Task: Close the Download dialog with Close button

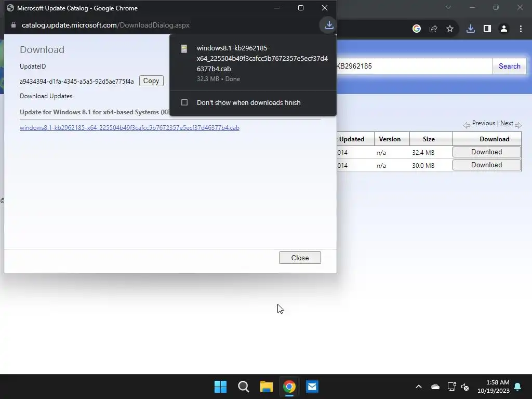Action: 300,258
